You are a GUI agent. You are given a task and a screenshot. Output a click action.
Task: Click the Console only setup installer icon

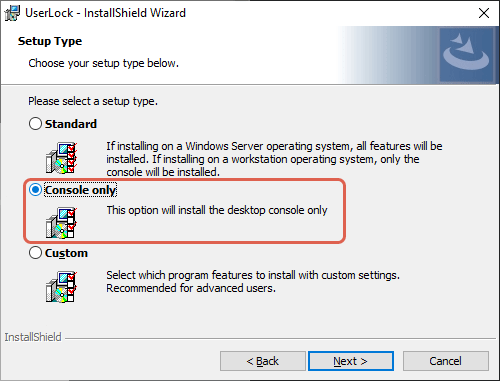(x=62, y=222)
